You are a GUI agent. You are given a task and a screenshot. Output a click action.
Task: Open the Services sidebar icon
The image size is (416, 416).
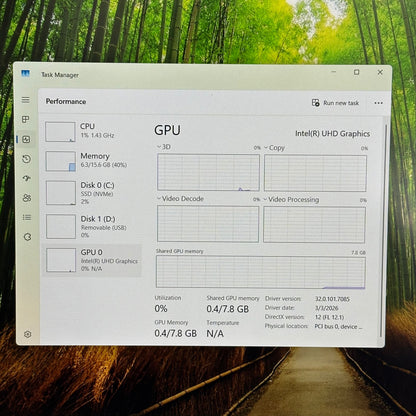(27, 237)
